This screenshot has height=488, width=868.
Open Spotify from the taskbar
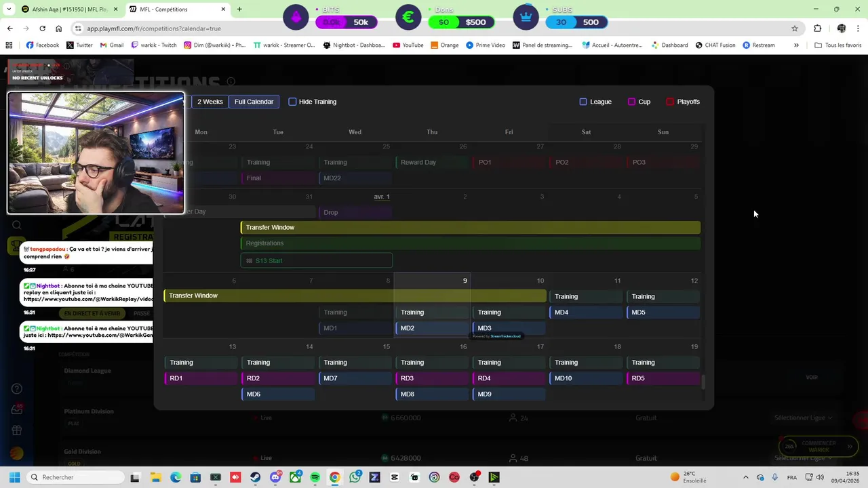click(x=315, y=477)
